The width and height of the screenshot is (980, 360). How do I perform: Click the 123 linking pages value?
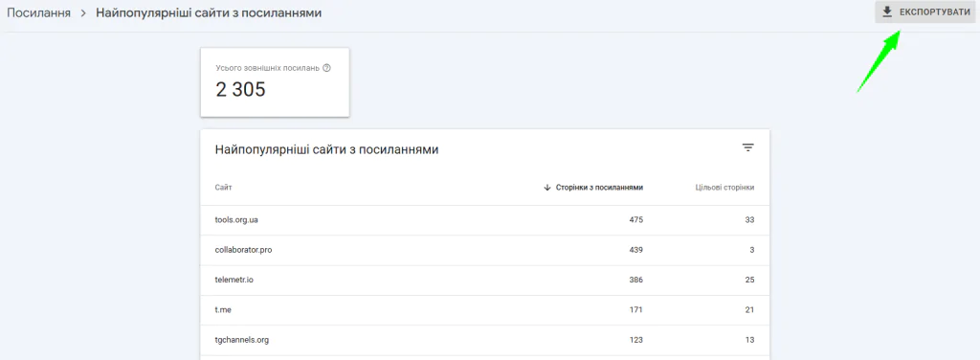click(636, 340)
